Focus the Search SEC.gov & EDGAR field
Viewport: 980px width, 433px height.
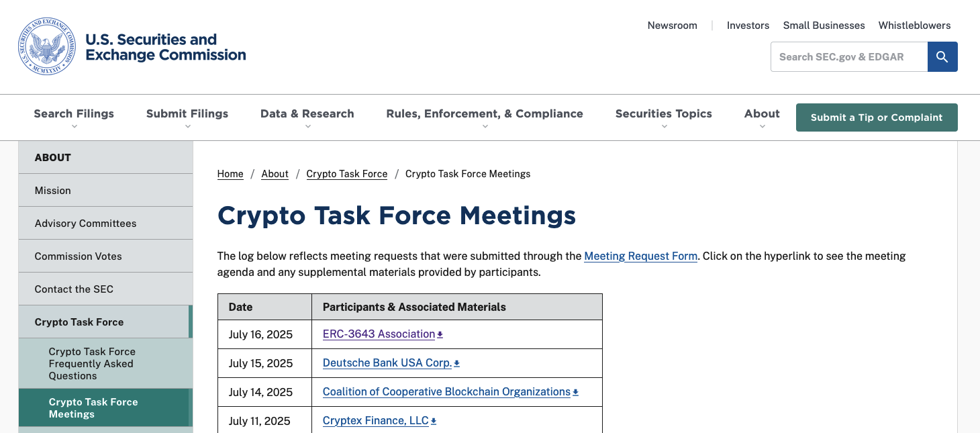tap(849, 57)
